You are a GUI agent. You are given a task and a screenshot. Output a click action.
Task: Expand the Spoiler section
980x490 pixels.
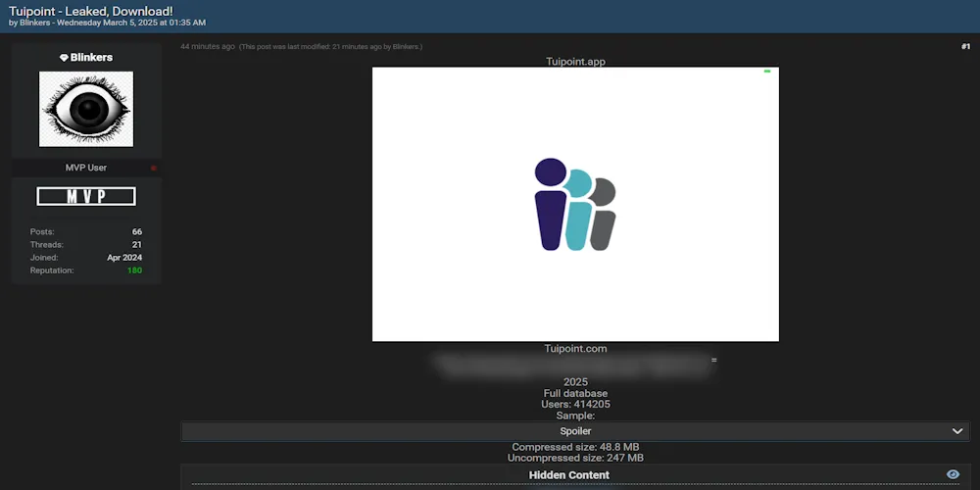[x=575, y=431]
